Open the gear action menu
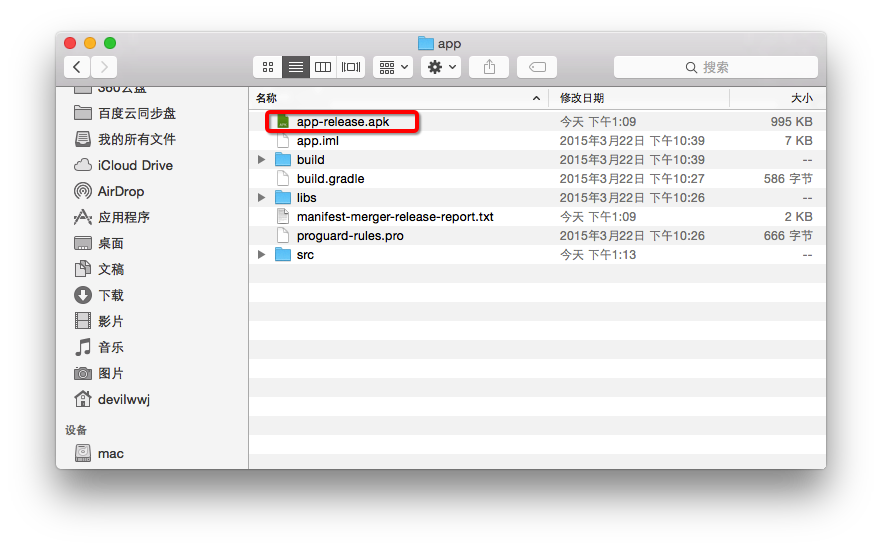The image size is (882, 549). [x=441, y=67]
